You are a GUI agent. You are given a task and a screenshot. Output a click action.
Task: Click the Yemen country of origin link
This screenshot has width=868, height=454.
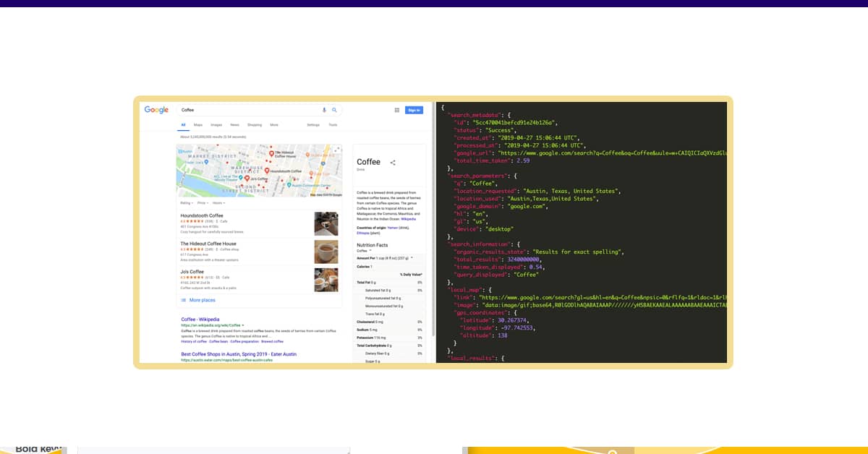click(x=391, y=228)
